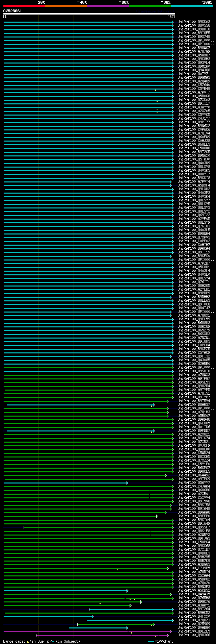This screenshot has width=216, height=644.
Task: Click label UniRef100_B9GRA8
Action: (194, 512)
